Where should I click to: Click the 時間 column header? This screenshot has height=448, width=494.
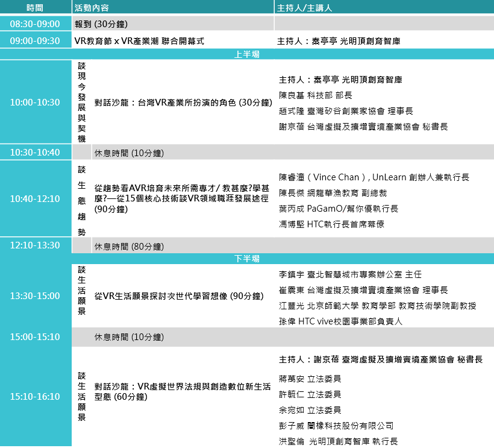click(x=35, y=8)
